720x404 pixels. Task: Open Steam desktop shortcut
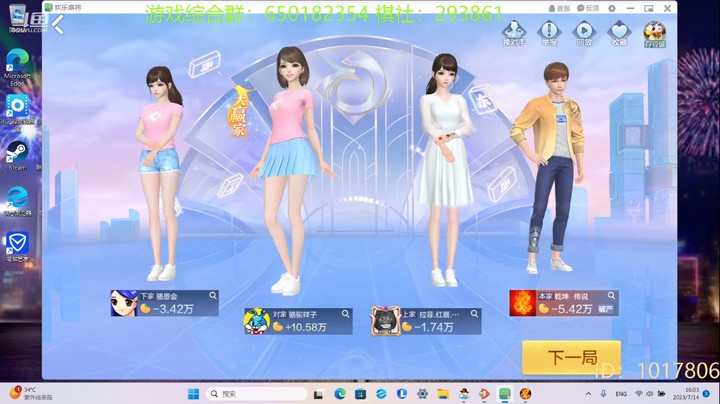[17, 156]
